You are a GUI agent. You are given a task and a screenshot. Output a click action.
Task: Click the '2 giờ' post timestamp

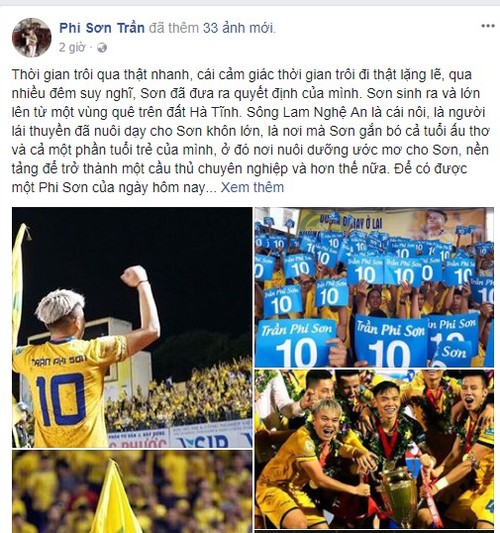[x=72, y=48]
